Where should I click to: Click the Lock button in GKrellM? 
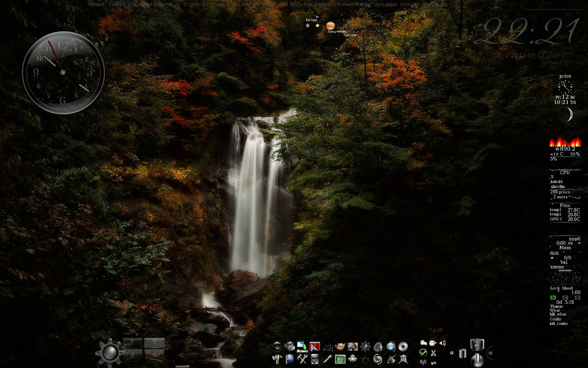pos(555,288)
